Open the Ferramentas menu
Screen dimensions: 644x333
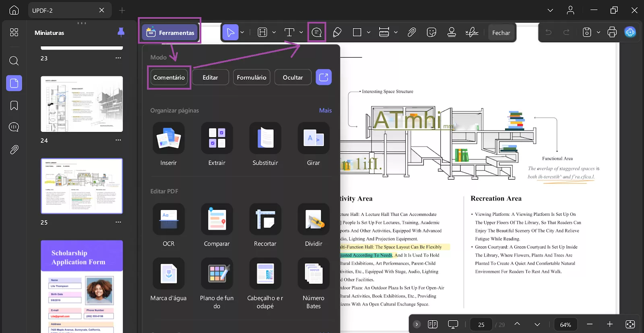(170, 33)
